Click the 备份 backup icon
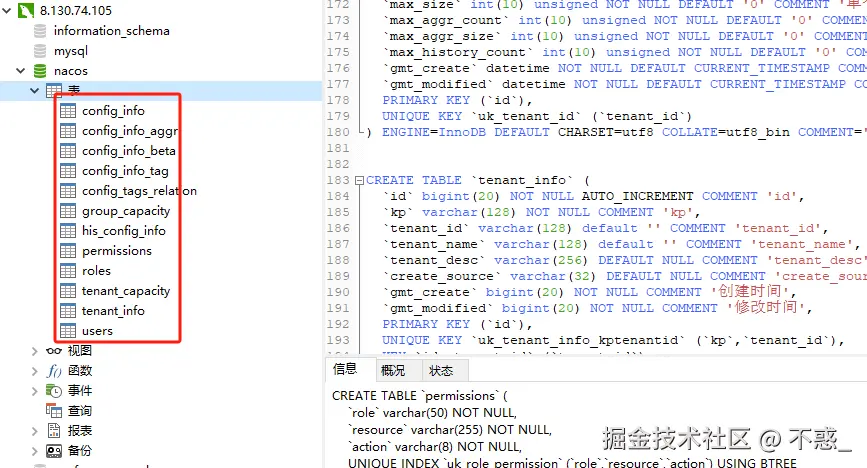 tap(54, 451)
